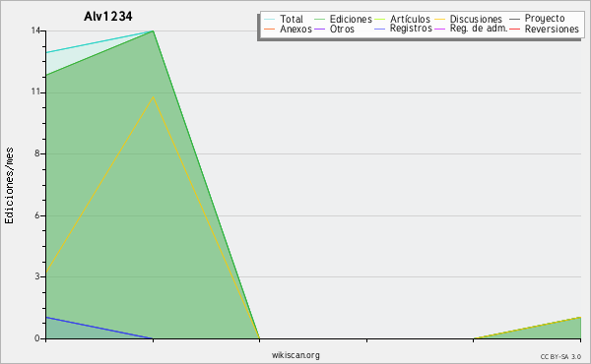Click the yellow Discusiones line peak
The width and height of the screenshot is (591, 364).
click(x=153, y=97)
